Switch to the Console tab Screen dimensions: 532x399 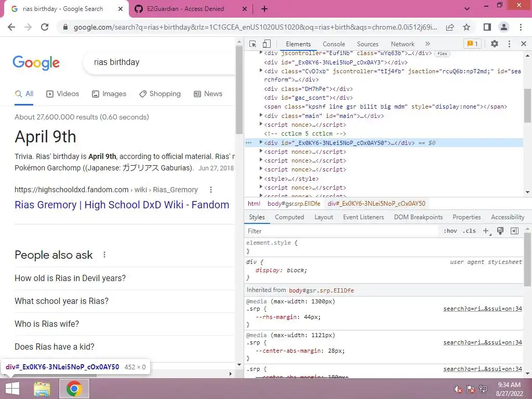334,44
